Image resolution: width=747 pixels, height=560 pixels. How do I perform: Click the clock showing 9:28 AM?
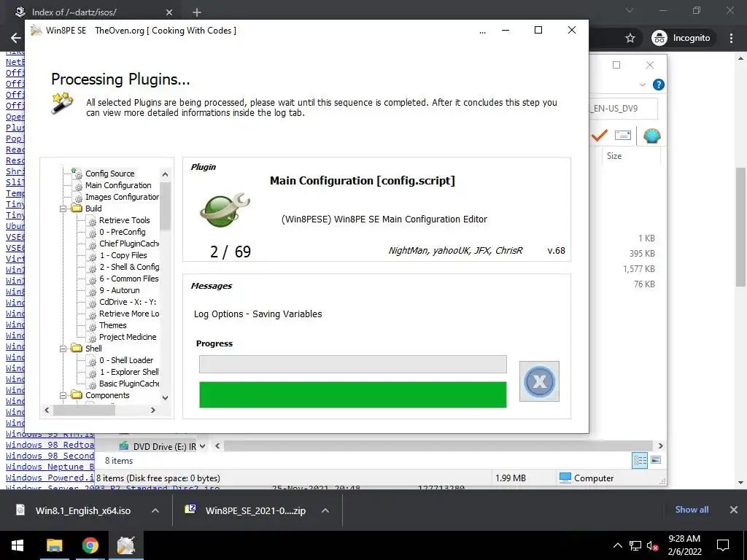coord(684,539)
